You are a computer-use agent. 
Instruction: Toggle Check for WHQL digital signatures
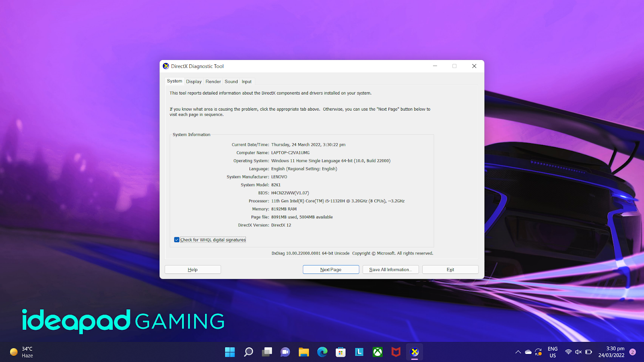(177, 240)
